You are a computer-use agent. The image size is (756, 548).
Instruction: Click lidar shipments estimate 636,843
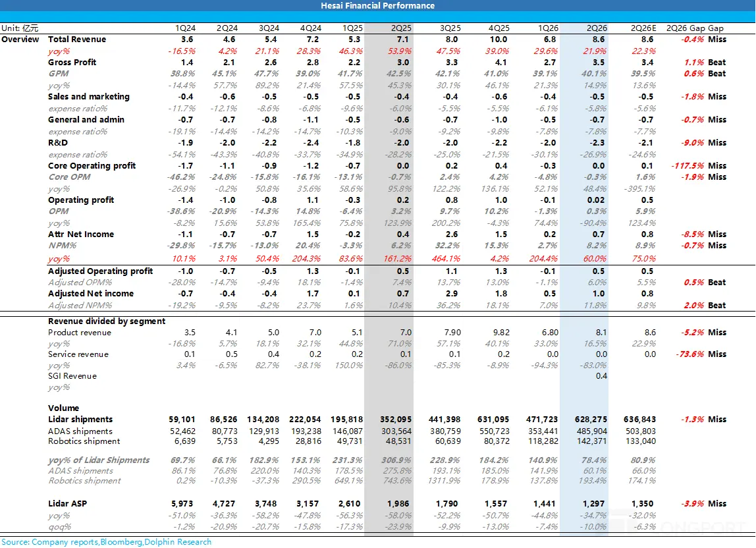(639, 420)
